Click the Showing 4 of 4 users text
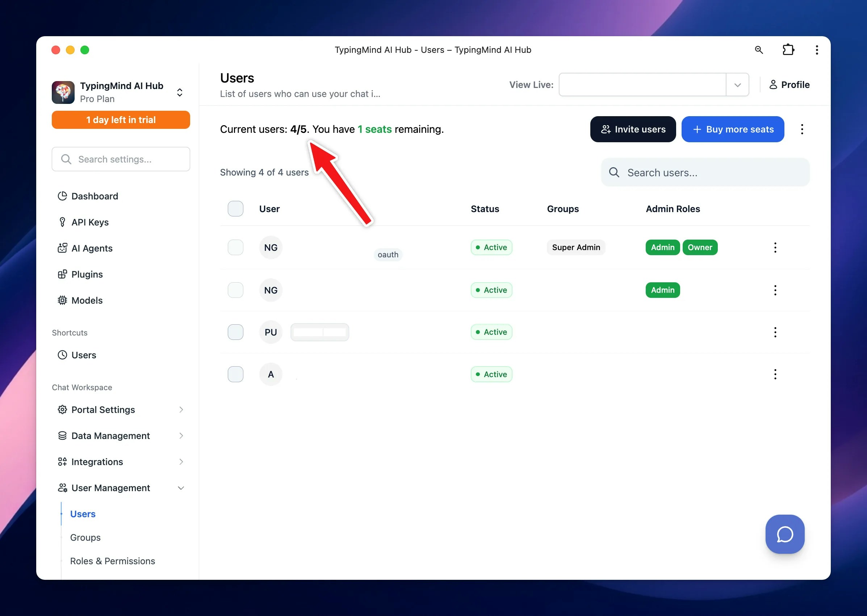 (x=264, y=172)
